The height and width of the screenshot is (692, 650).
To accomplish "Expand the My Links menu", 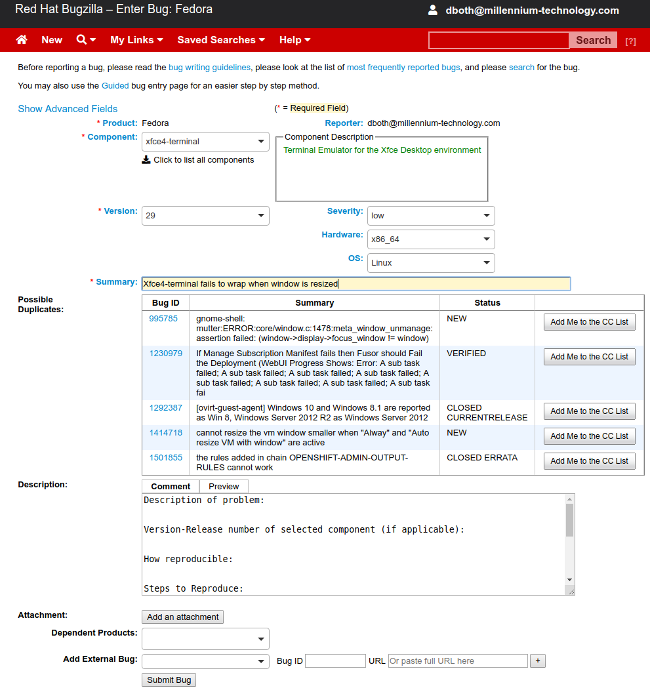I will pos(136,40).
